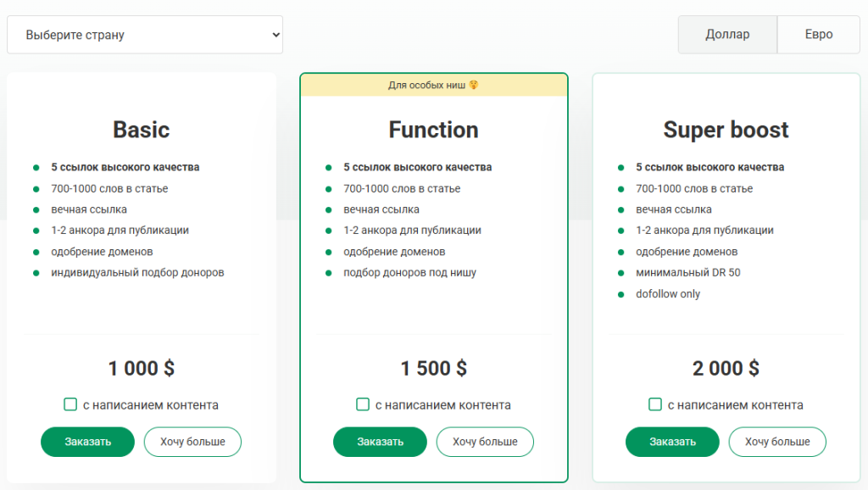Click the "Basic" plan heading
Screen dimensions: 868x490
pyautogui.click(x=142, y=130)
